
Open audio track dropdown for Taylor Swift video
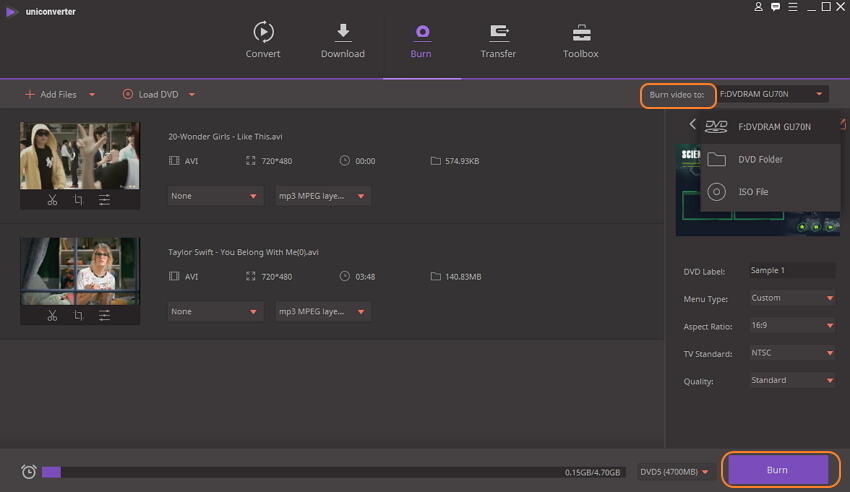click(323, 312)
